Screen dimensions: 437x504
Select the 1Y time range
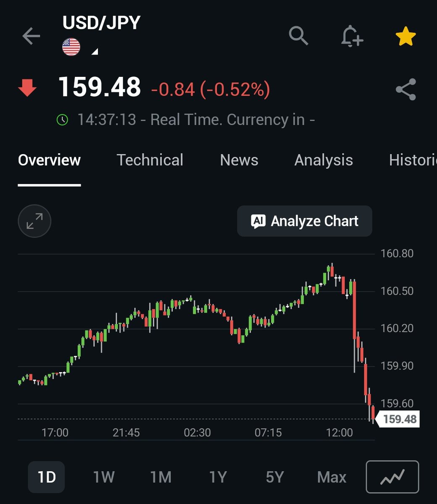pos(218,477)
